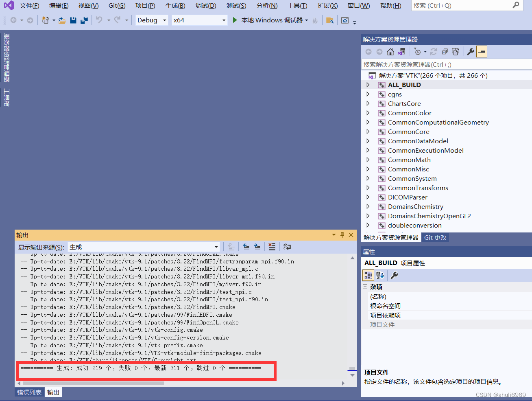Select the 解决方案"VTK" root node
This screenshot has height=401, width=532.
pos(433,75)
